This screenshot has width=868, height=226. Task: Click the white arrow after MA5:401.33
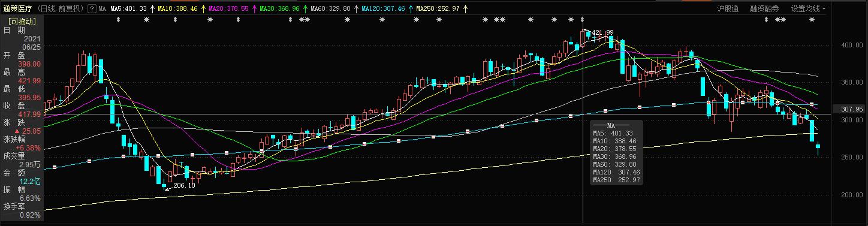coord(152,9)
